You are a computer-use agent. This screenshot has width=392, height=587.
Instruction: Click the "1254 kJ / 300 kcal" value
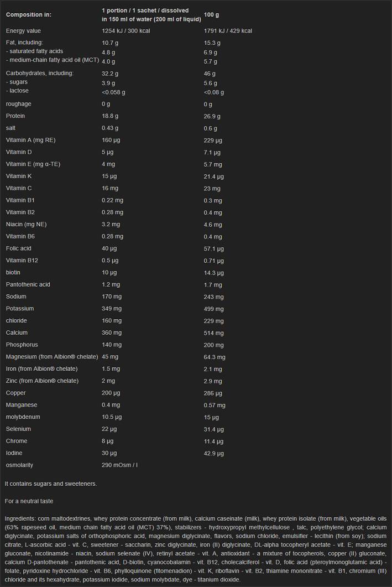126,31
